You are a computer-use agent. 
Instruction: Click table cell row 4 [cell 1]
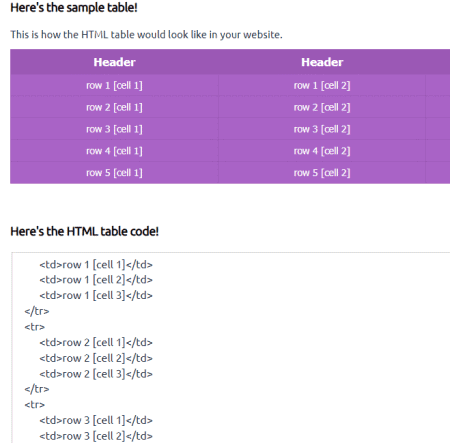[x=114, y=151]
